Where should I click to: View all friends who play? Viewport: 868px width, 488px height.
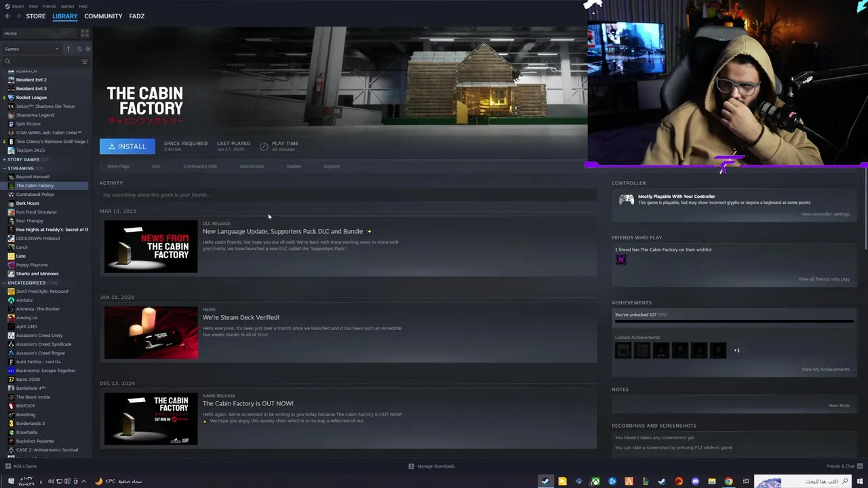coord(824,279)
